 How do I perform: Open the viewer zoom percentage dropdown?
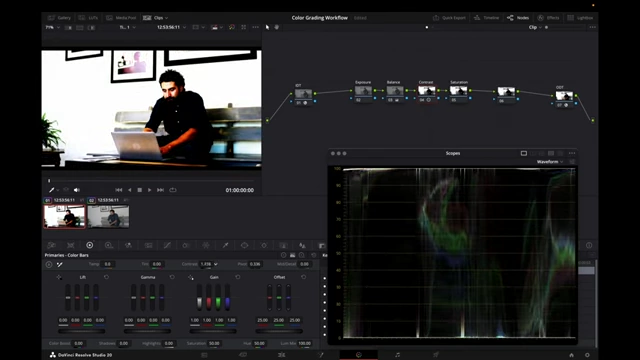coord(52,27)
